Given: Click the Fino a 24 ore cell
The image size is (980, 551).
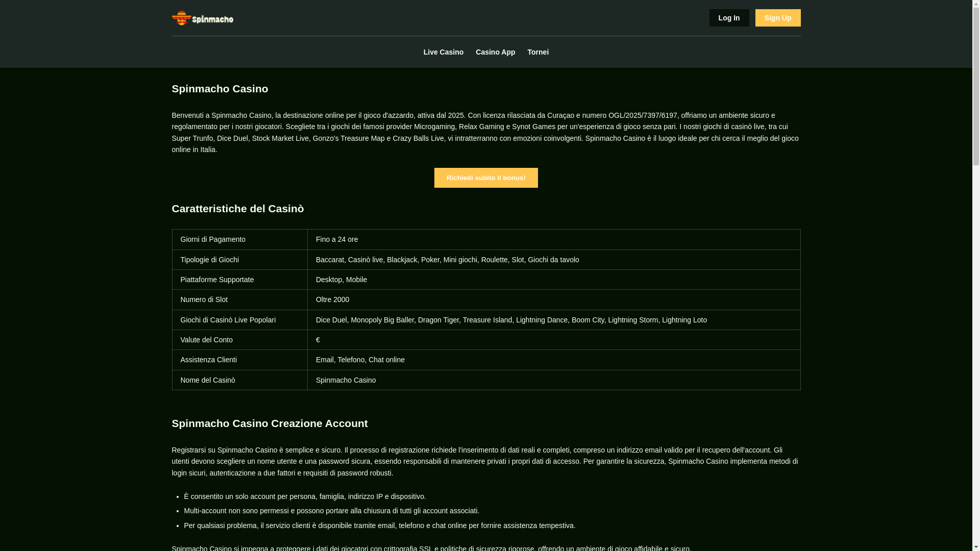Looking at the screenshot, I should tap(554, 239).
